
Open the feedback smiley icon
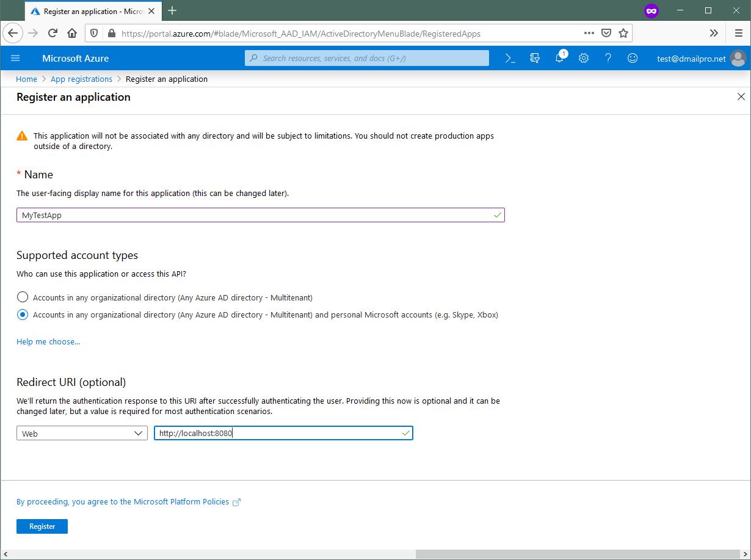tap(633, 58)
